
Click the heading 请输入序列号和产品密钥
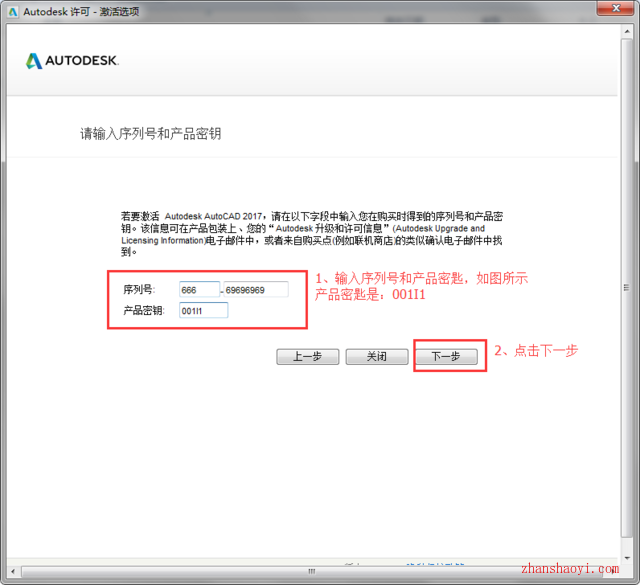150,133
